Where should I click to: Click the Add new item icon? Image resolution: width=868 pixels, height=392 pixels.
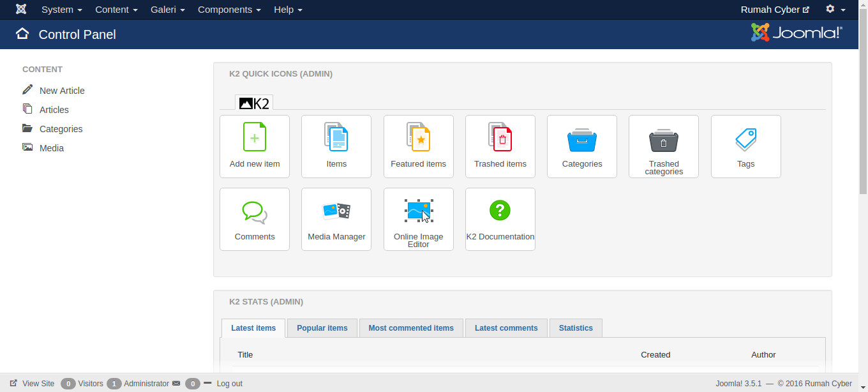255,137
